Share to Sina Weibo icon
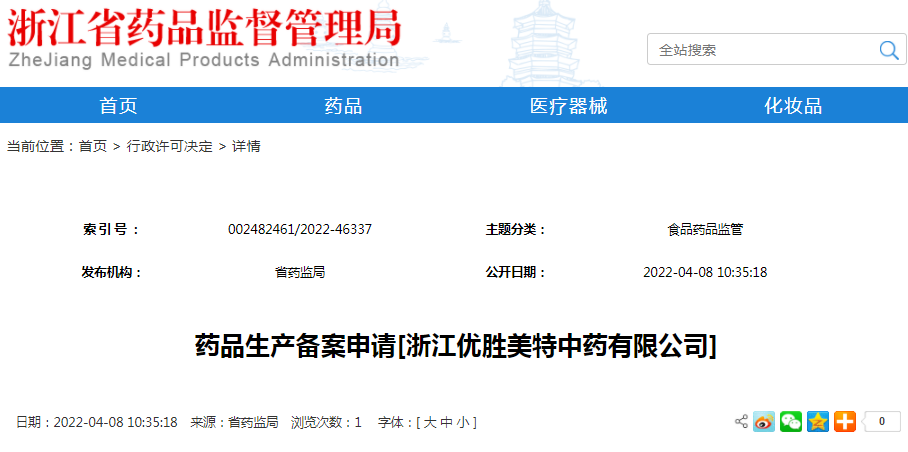Viewport: 908px width, 452px height. point(764,421)
